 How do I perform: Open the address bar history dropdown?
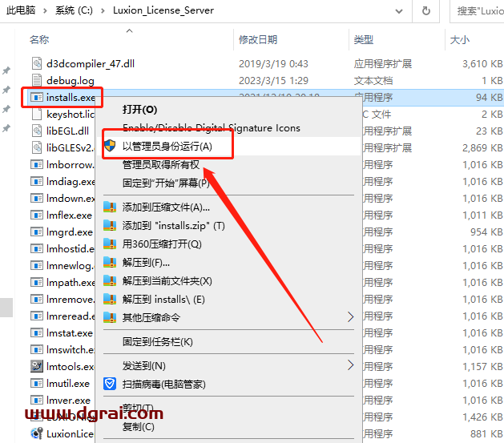tap(399, 11)
